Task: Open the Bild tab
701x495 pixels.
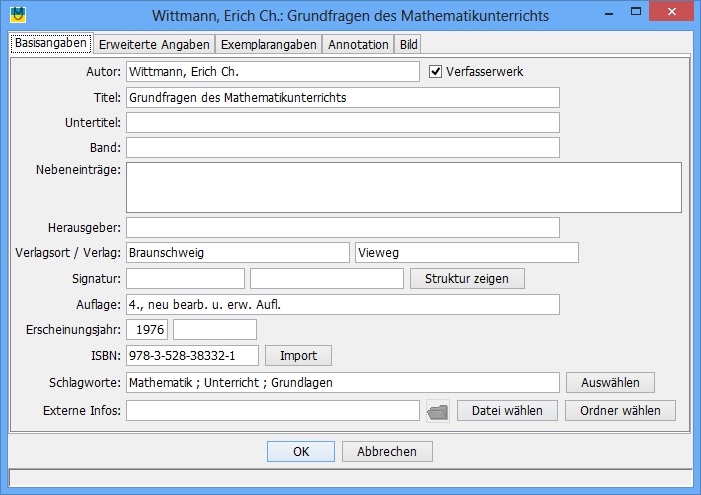Action: click(408, 45)
